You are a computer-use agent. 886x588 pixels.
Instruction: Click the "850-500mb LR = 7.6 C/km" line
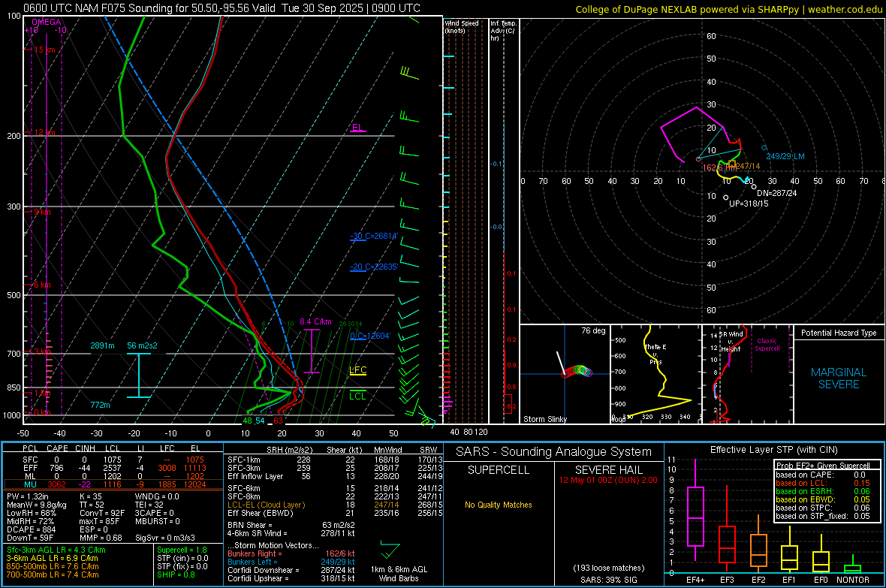53,566
